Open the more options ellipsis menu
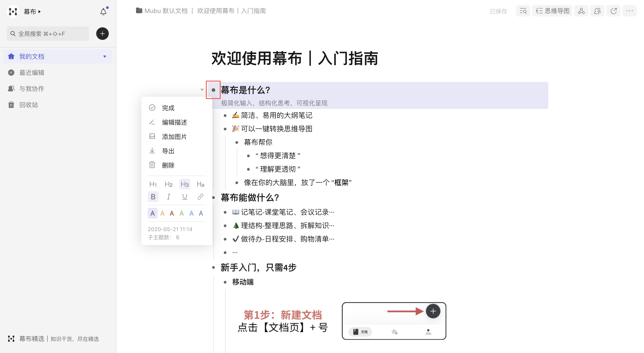This screenshot has width=644, height=353. coord(629,11)
